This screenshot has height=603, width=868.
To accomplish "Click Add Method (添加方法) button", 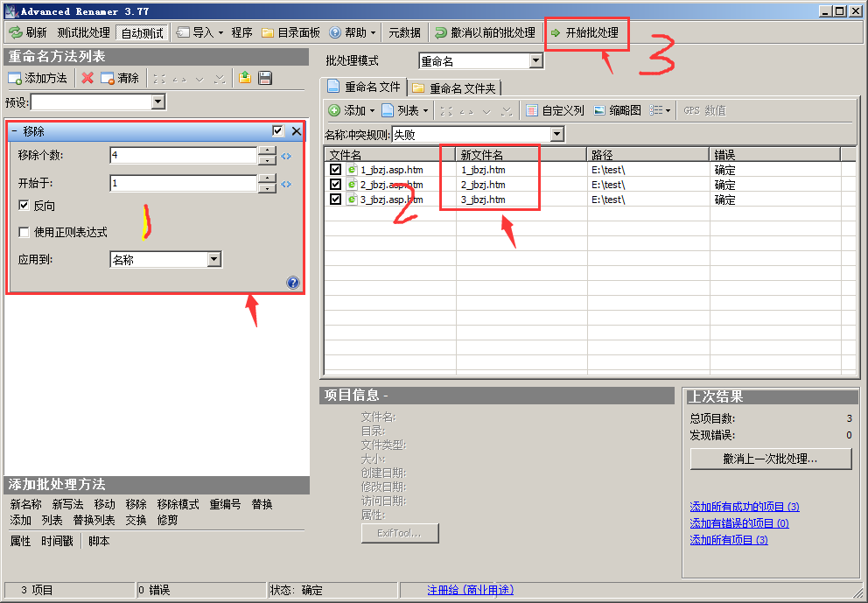I will (38, 78).
